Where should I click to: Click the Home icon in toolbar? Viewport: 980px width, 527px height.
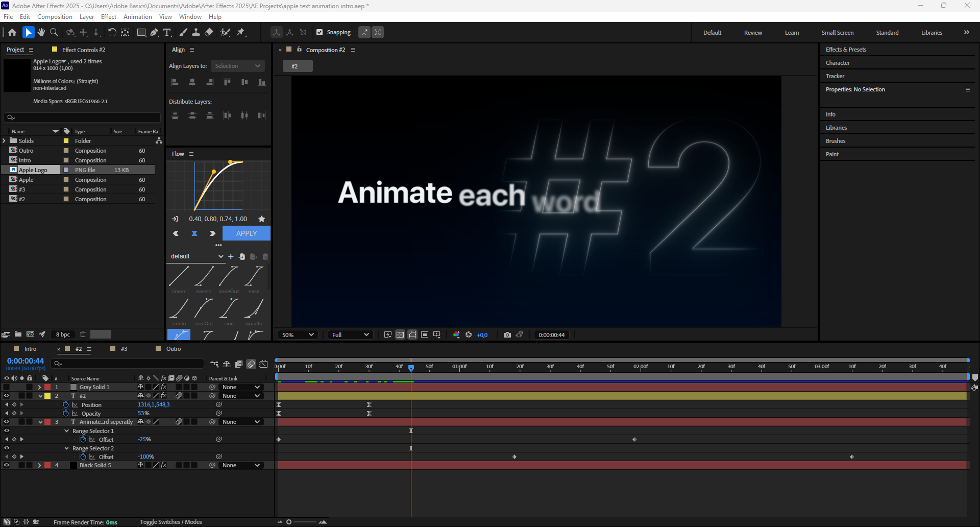click(12, 32)
